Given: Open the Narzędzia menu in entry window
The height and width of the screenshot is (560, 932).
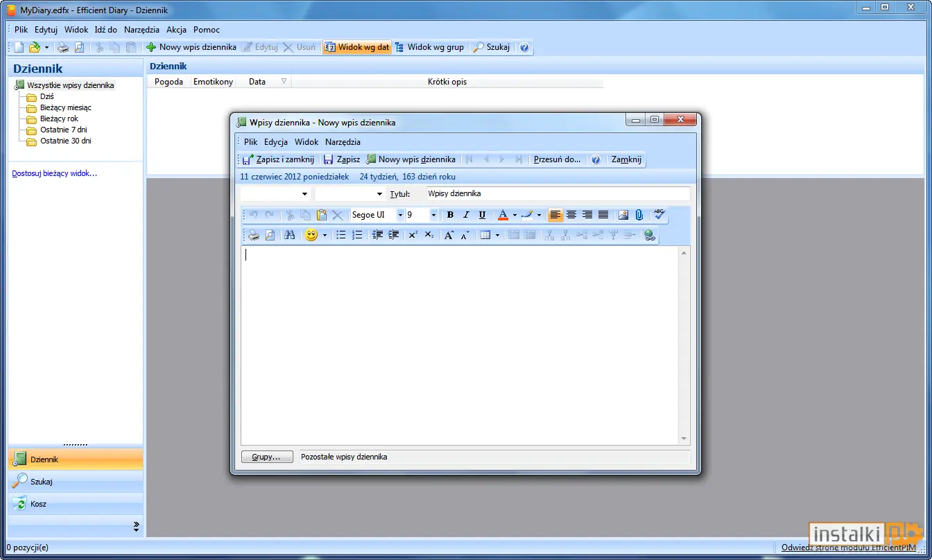Looking at the screenshot, I should (343, 141).
